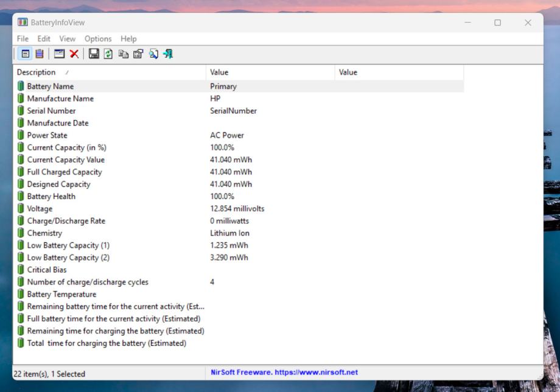Image resolution: width=560 pixels, height=392 pixels.
Task: Click the floppy disk Save icon
Action: point(94,54)
